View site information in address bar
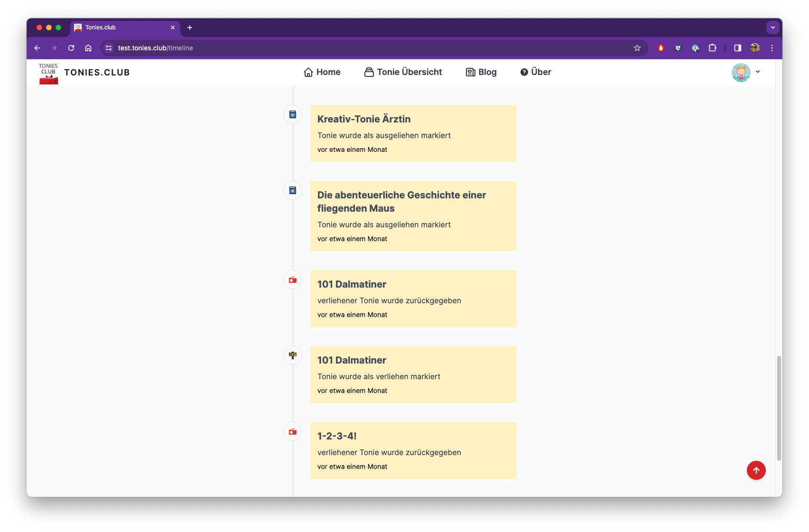Image resolution: width=809 pixels, height=532 pixels. pyautogui.click(x=109, y=48)
